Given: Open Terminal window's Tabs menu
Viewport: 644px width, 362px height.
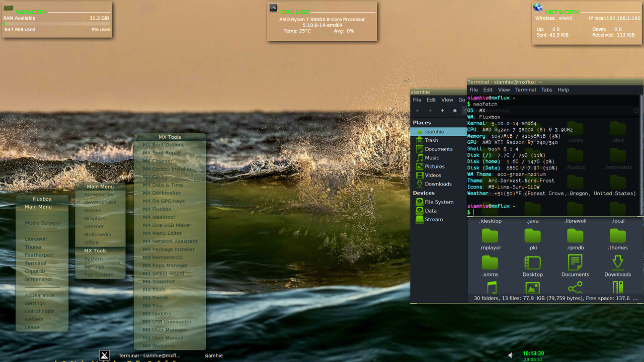Looking at the screenshot, I should (547, 89).
